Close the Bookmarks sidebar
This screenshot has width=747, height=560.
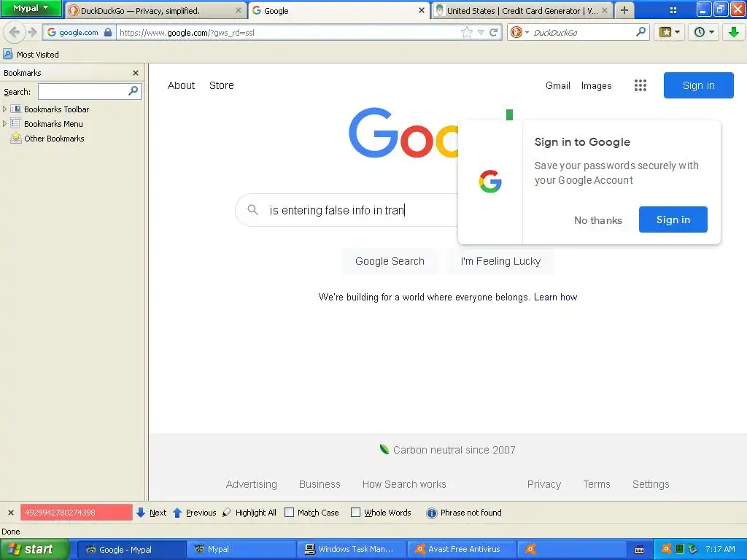pos(136,73)
